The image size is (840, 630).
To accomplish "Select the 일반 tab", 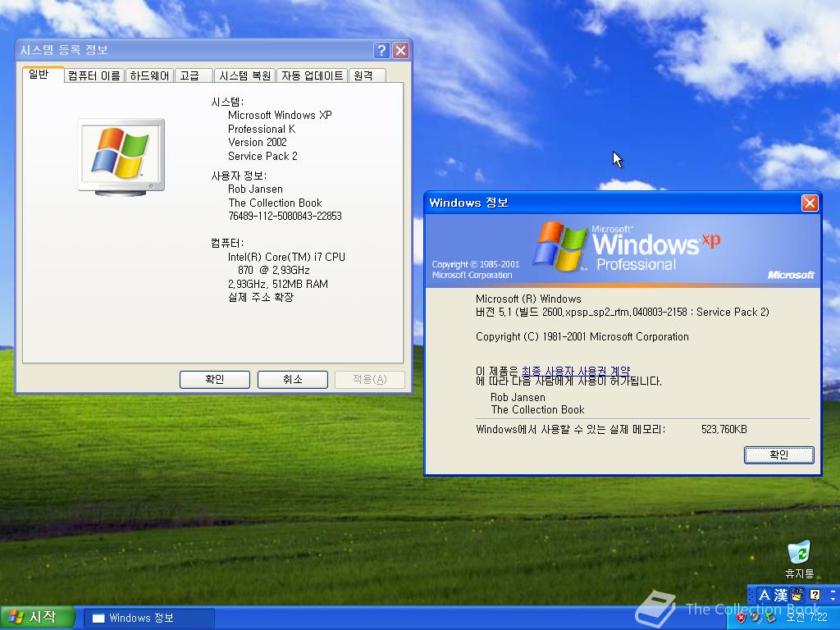I will 43,75.
